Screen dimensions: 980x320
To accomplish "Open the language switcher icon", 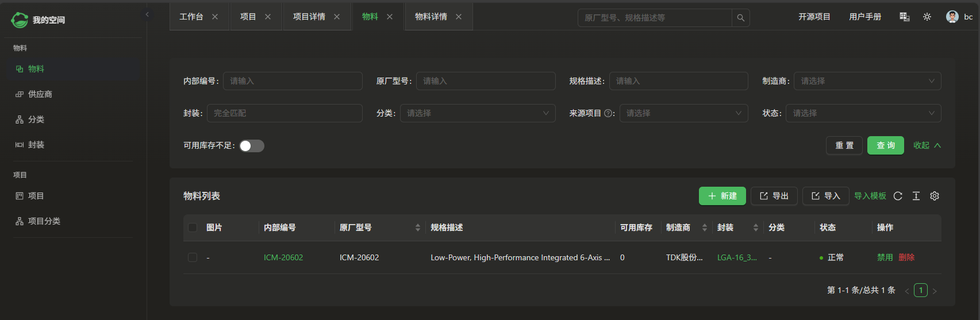I will (904, 17).
